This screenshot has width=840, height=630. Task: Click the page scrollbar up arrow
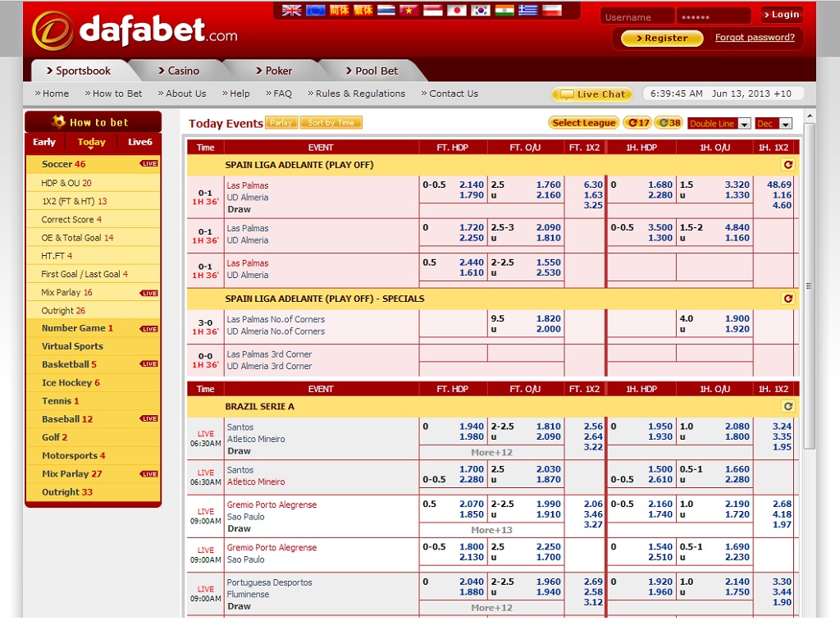[810, 116]
